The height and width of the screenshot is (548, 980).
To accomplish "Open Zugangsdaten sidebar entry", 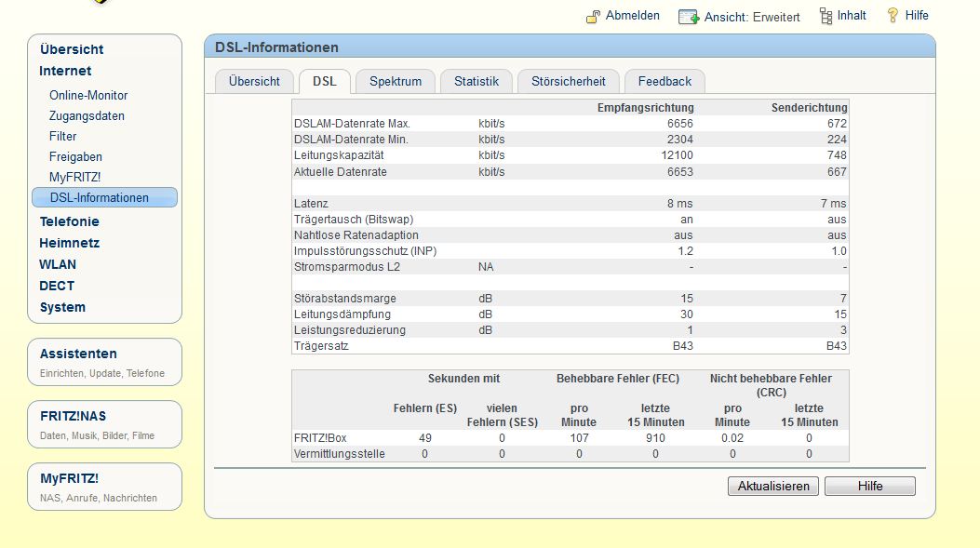I will tap(87, 116).
